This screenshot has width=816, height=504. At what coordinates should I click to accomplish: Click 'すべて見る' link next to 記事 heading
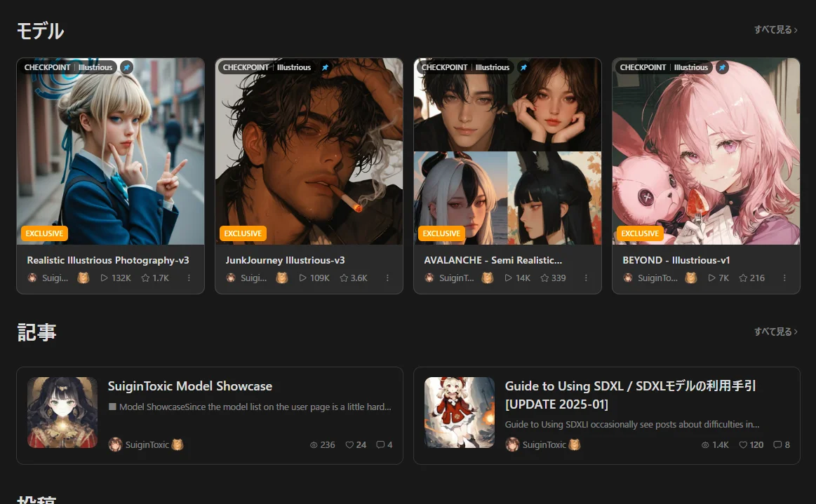[x=775, y=332]
